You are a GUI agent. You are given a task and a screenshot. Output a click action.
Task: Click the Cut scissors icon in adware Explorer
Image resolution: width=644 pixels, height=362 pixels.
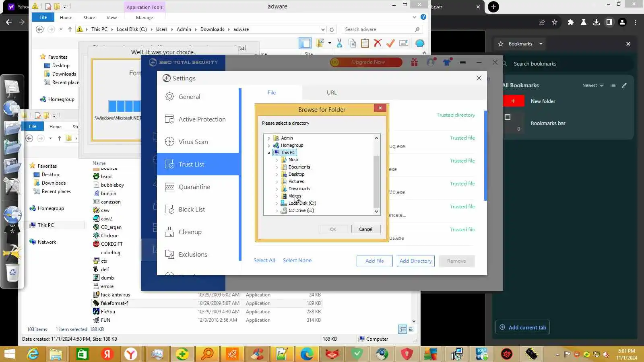click(x=339, y=43)
